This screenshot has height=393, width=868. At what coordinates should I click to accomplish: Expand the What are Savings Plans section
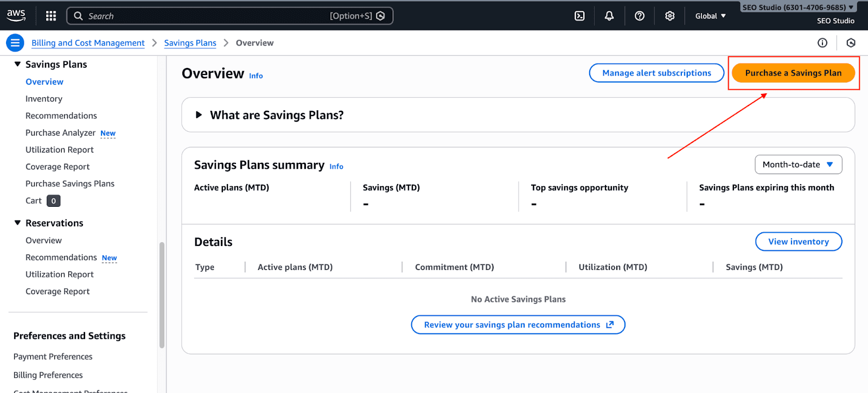click(x=199, y=115)
